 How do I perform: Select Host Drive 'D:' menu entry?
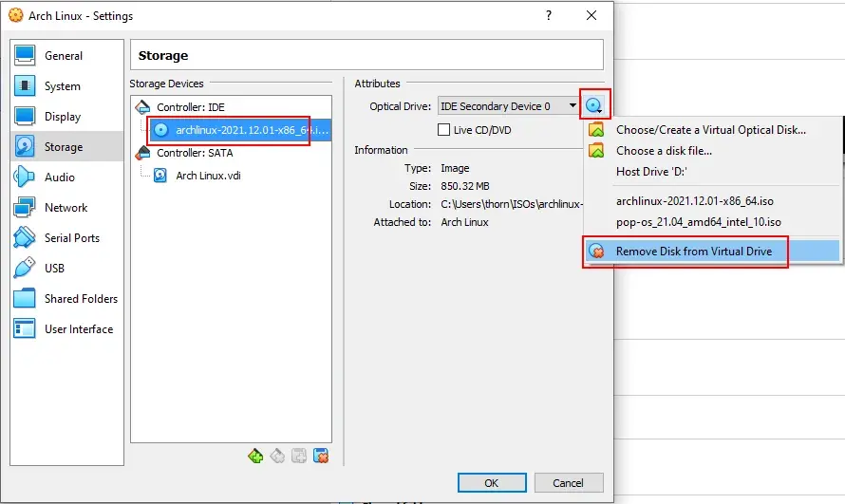click(711, 172)
